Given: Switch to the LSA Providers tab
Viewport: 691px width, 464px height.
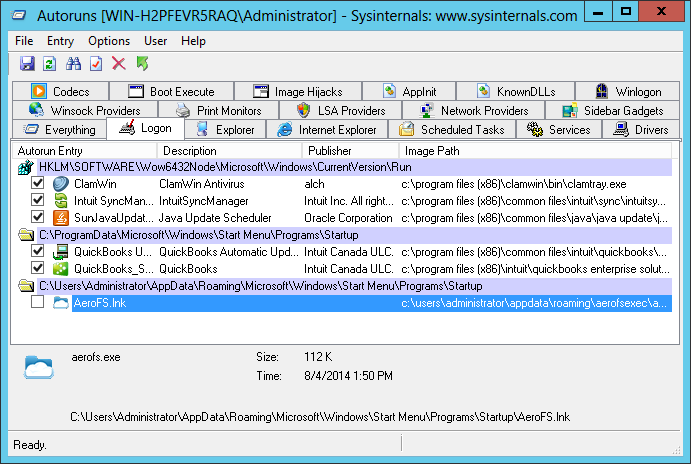Looking at the screenshot, I should click(x=341, y=111).
